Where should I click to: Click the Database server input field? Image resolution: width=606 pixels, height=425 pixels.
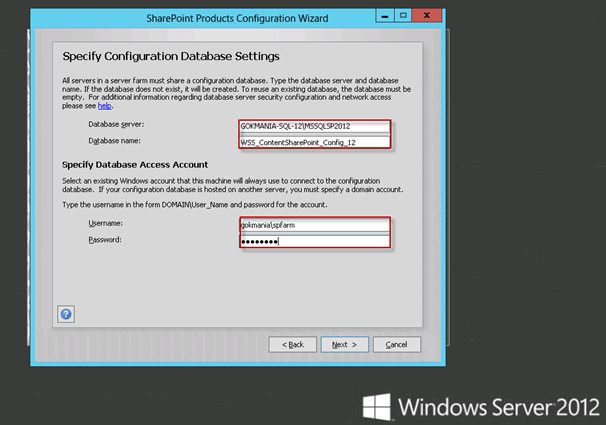point(315,126)
